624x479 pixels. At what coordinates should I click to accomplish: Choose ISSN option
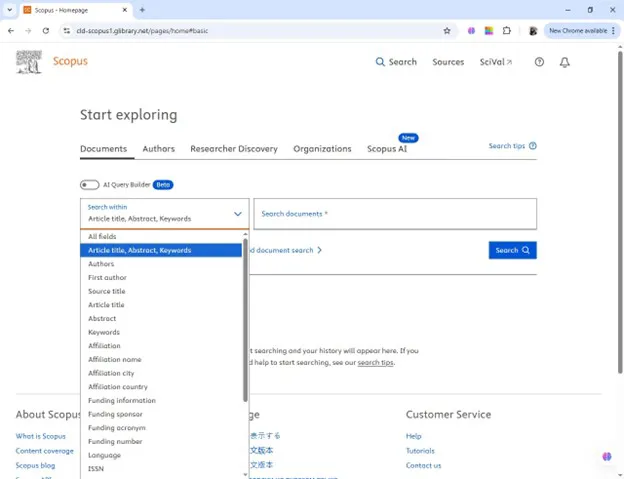[161, 469]
